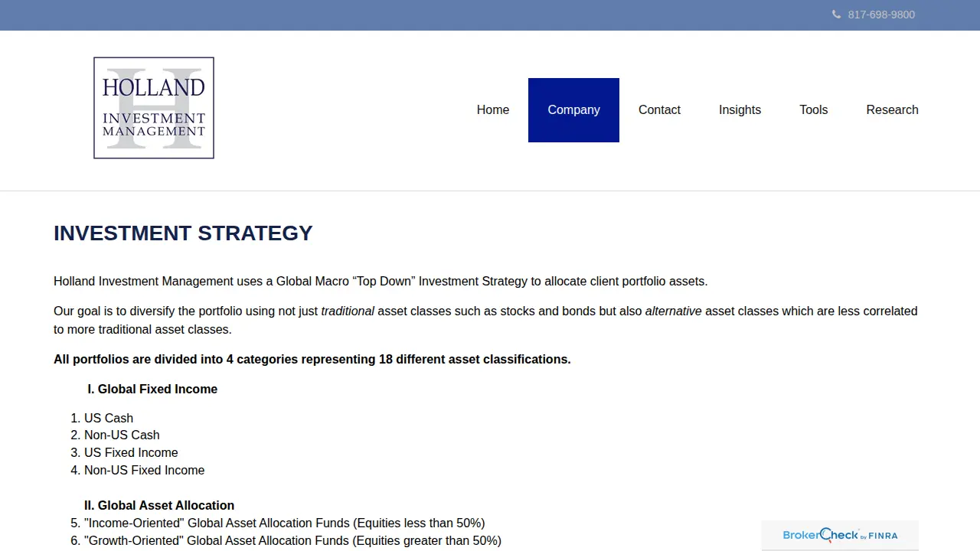Viewport: 980px width, 551px height.
Task: Click the 'US Fixed Income' list item
Action: pos(131,452)
